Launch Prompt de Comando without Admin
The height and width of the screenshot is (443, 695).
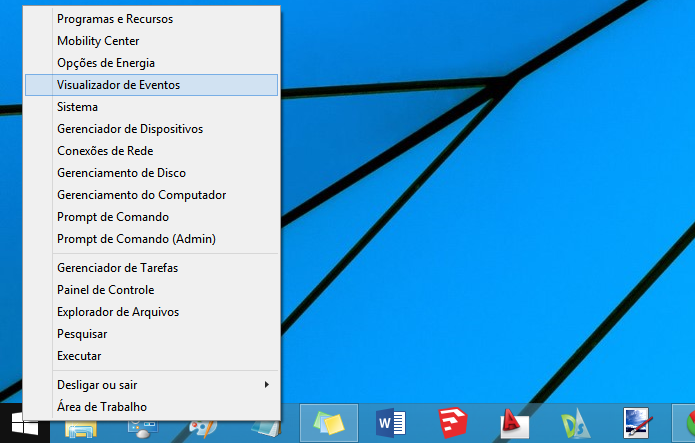[152, 217]
